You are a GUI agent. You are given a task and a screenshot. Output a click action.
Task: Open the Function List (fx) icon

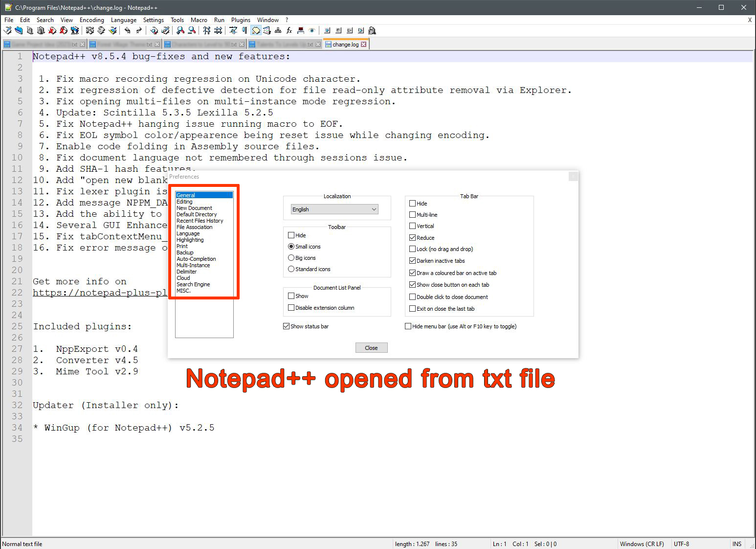click(289, 30)
